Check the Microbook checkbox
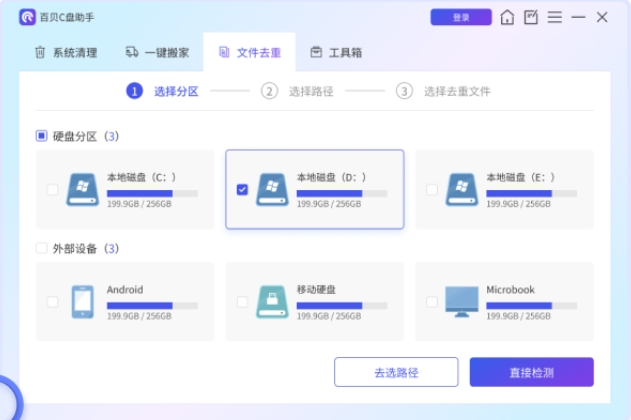 [432, 302]
